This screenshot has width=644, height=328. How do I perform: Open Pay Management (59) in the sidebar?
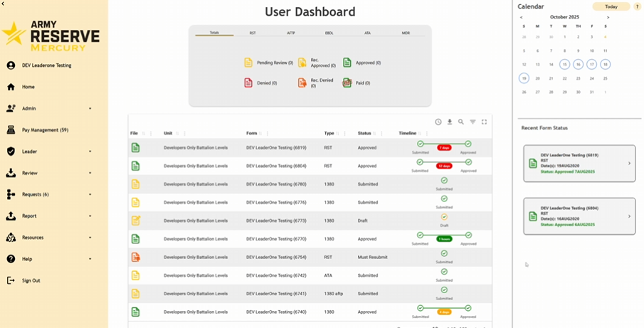45,130
